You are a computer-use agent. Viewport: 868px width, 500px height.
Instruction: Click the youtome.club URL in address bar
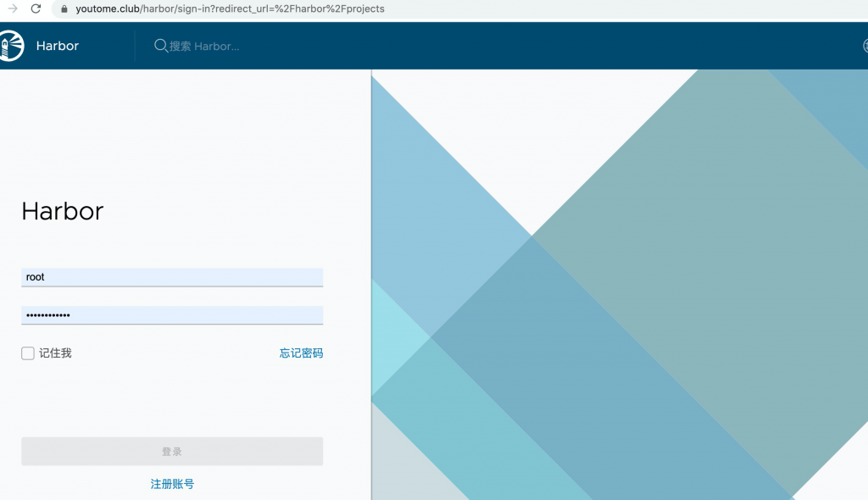[x=230, y=8]
